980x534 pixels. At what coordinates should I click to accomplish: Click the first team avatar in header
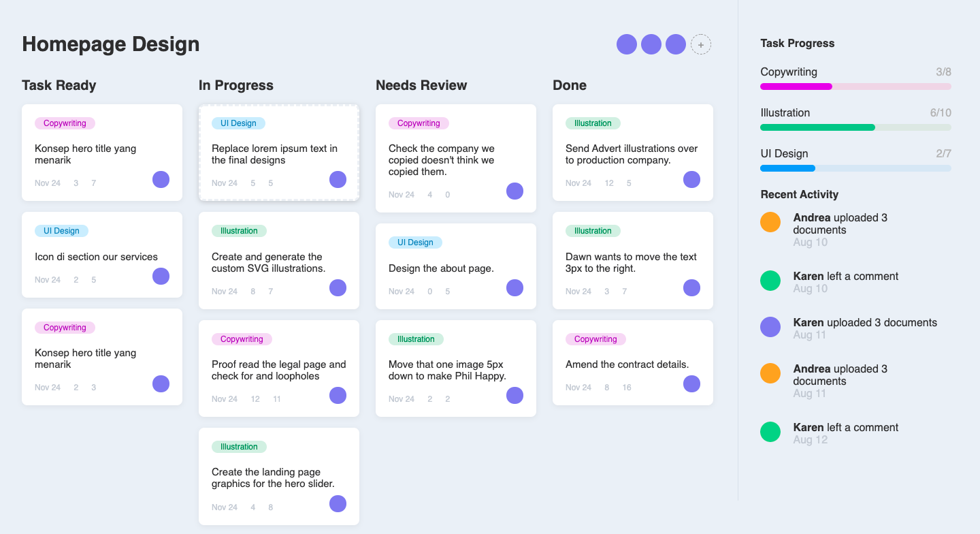(x=626, y=44)
